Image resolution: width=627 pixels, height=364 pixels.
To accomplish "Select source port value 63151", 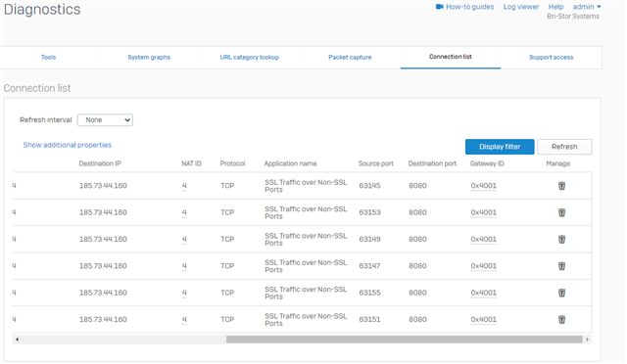I will tap(370, 320).
